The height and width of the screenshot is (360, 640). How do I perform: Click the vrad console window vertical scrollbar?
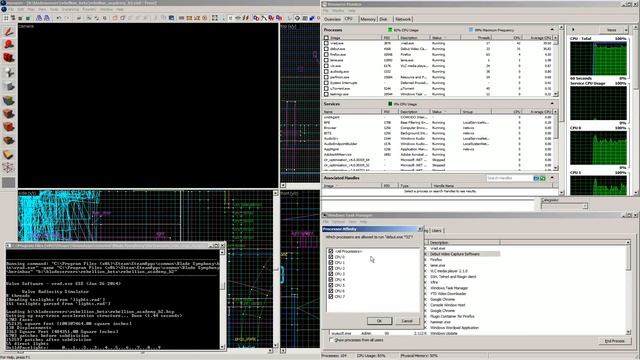[222, 299]
